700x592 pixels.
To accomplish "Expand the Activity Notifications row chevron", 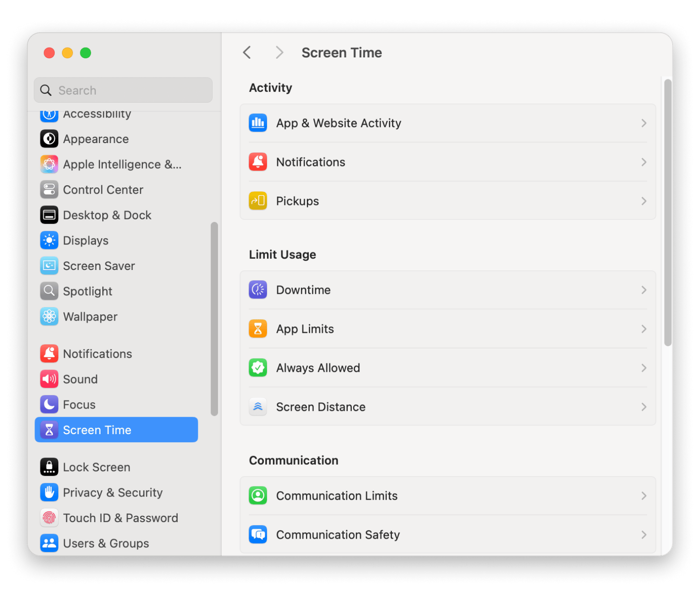I will point(644,162).
